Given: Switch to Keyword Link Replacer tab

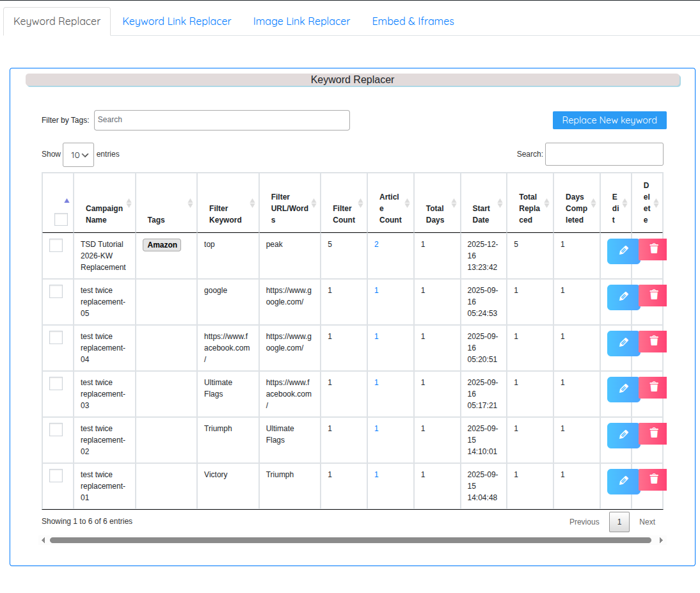Looking at the screenshot, I should (x=177, y=21).
